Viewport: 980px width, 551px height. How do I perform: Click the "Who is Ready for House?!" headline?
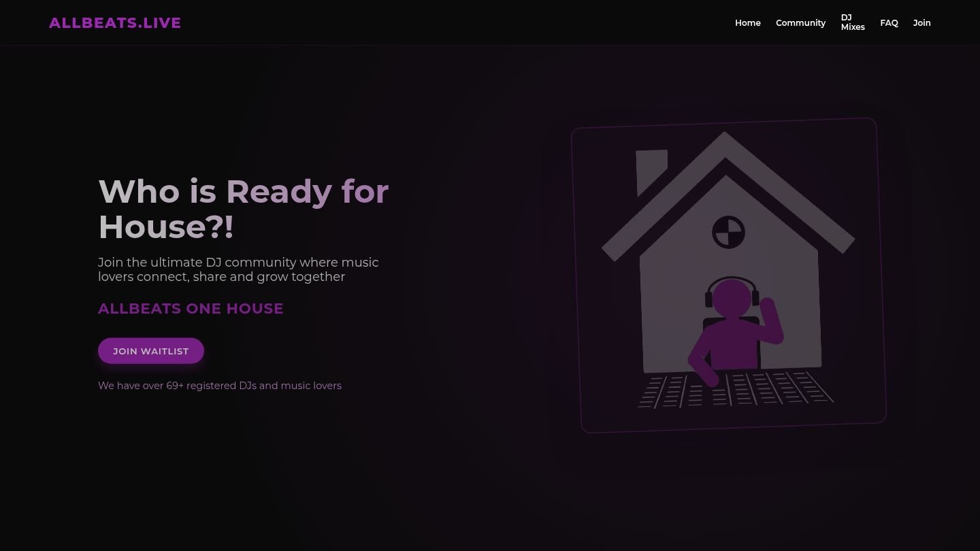click(x=244, y=209)
